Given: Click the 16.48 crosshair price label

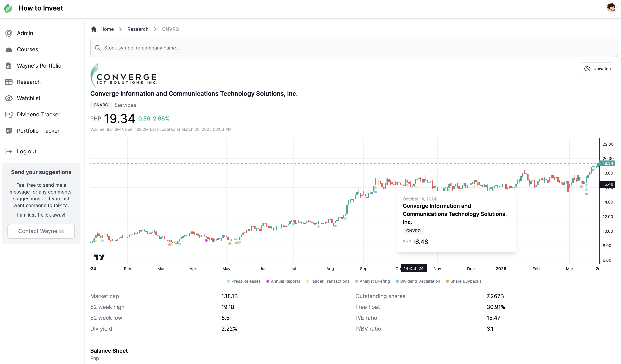Looking at the screenshot, I should pyautogui.click(x=607, y=184).
